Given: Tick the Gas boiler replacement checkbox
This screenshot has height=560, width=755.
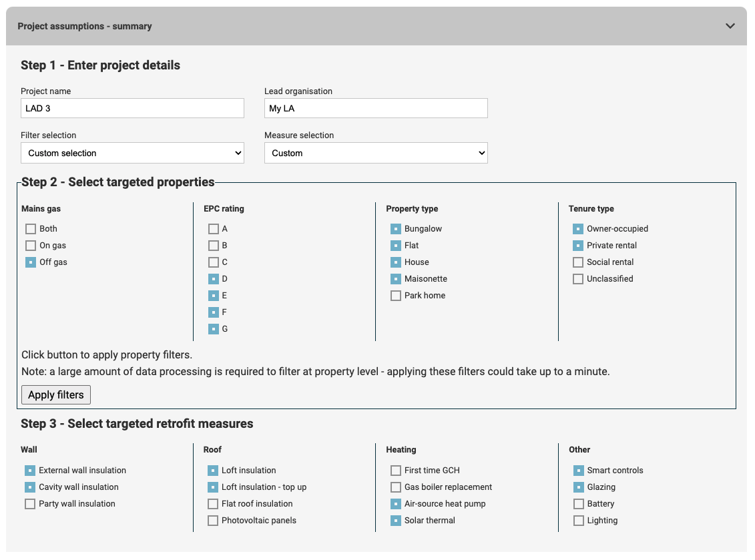Looking at the screenshot, I should click(x=396, y=487).
